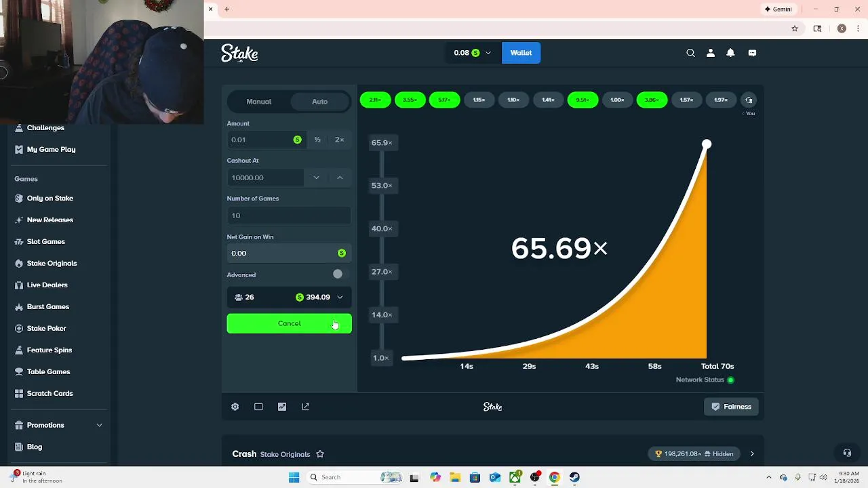Click the Cashout At input field
868x488 pixels.
pyautogui.click(x=265, y=178)
